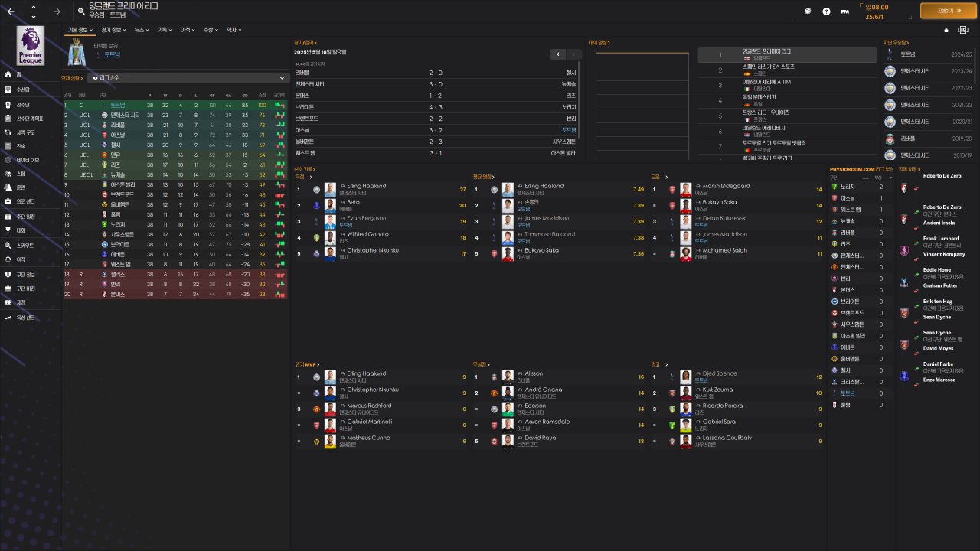Open the 경기 정보 tab menu
Viewport: 980px width, 551px height.
click(x=114, y=30)
